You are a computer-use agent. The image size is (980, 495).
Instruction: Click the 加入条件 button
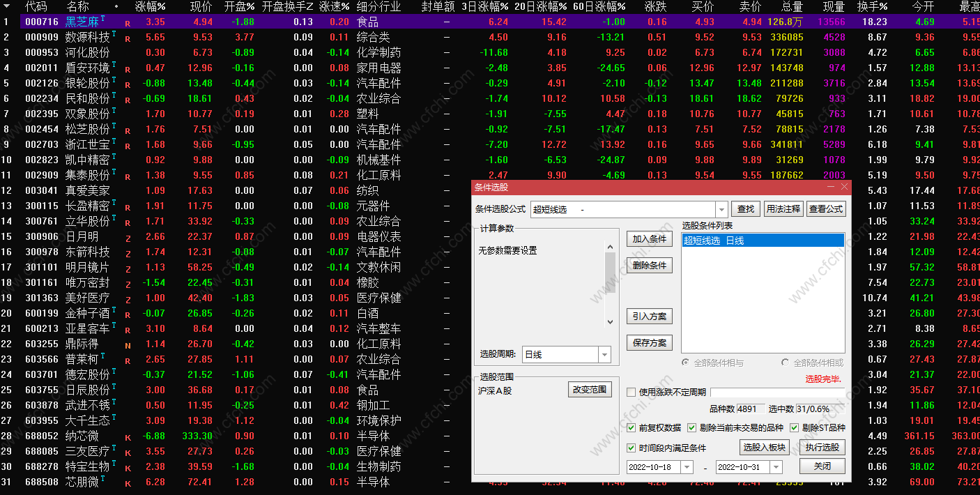[649, 239]
